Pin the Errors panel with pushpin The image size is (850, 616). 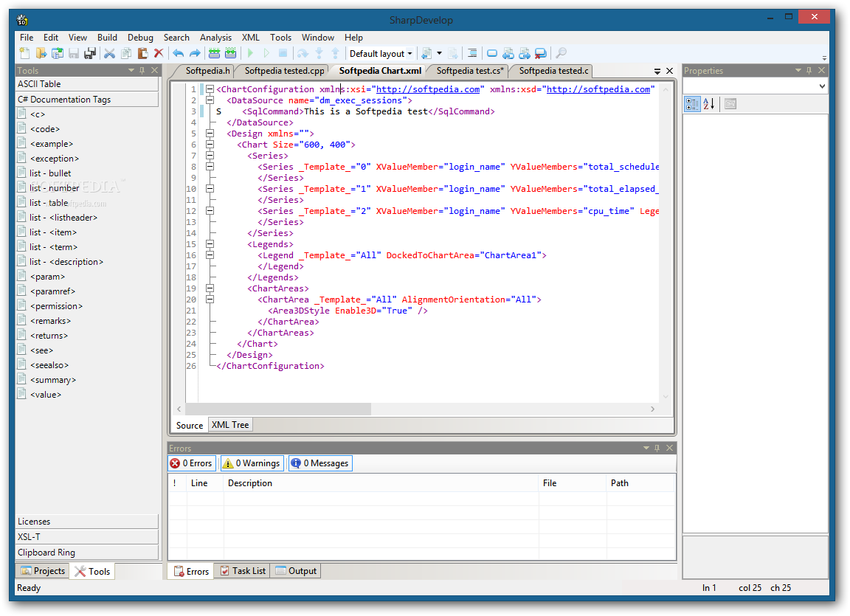(x=657, y=448)
